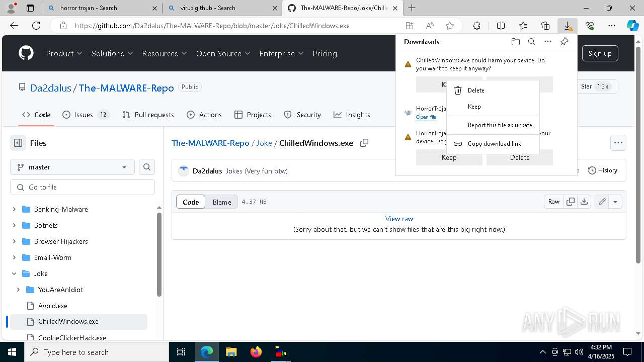Expand Email-Worm folder
Image resolution: width=644 pixels, height=362 pixels.
pyautogui.click(x=14, y=257)
